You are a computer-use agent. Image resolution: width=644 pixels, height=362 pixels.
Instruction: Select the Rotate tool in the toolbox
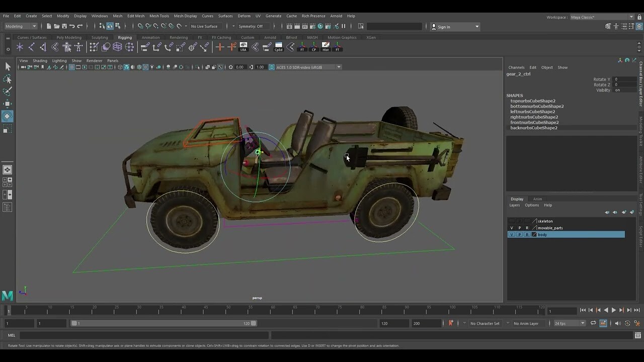tap(7, 116)
